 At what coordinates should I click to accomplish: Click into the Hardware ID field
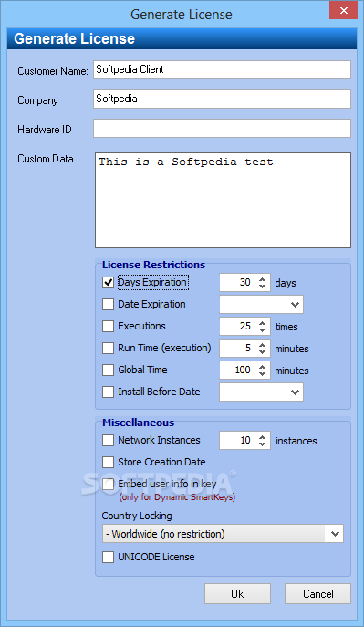point(223,128)
